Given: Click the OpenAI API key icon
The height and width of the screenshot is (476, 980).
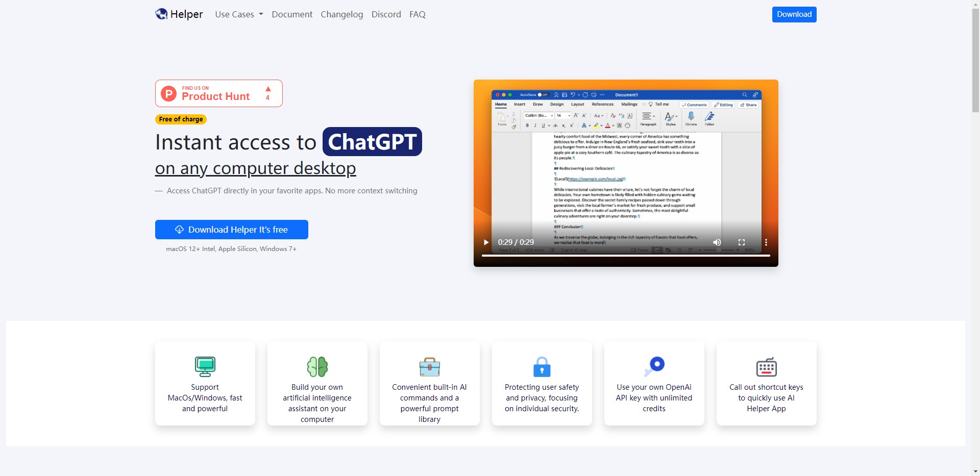Looking at the screenshot, I should (654, 366).
